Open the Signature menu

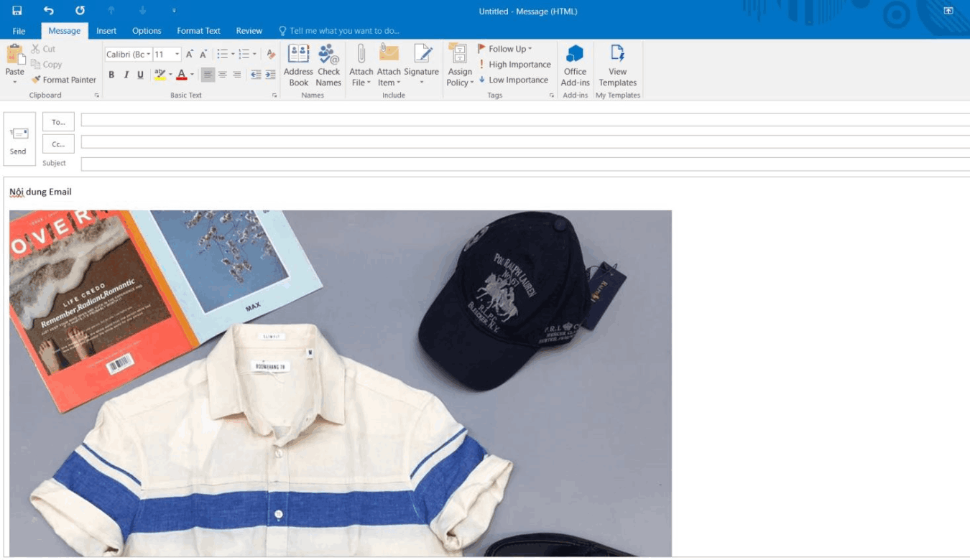[421, 65]
